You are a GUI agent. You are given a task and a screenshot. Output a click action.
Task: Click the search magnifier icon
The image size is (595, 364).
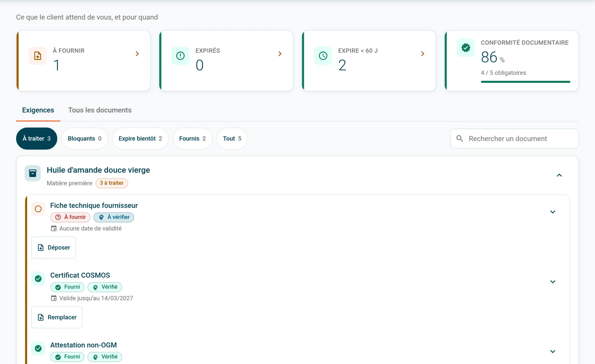pos(459,138)
